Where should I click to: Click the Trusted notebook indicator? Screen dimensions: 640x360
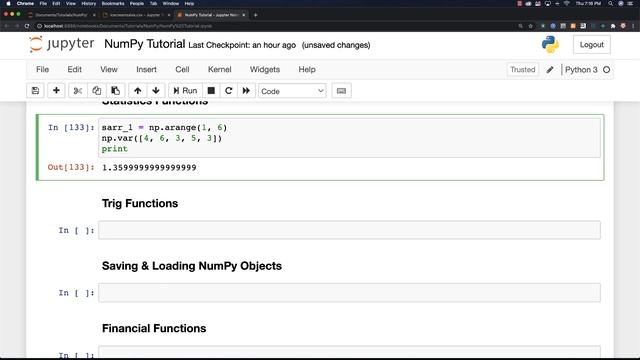pos(522,69)
